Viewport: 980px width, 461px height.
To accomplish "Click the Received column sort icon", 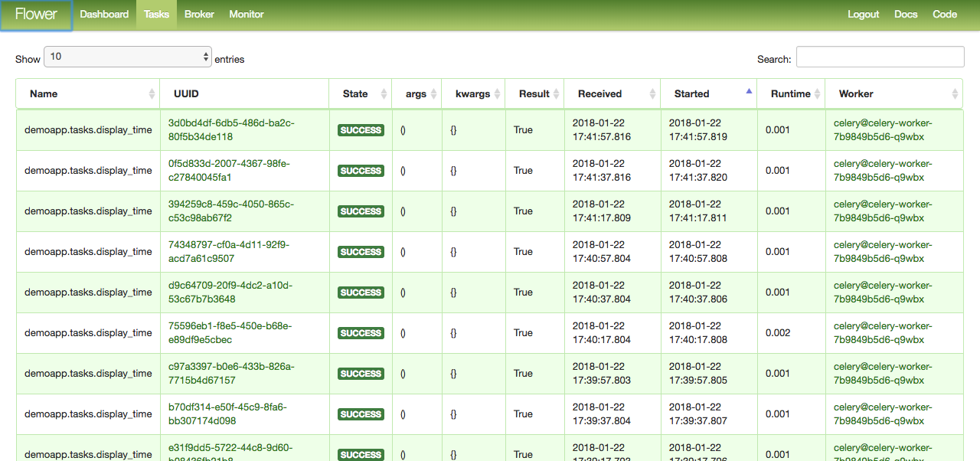I will pyautogui.click(x=652, y=93).
